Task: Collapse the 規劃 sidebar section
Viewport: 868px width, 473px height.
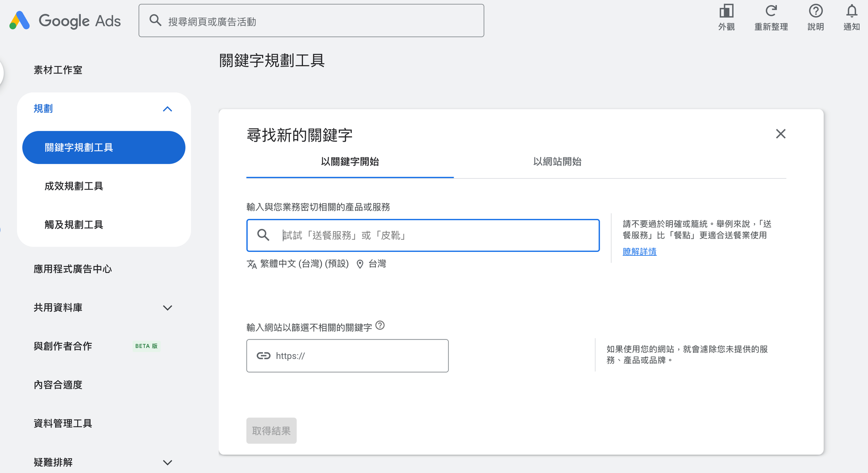Action: 168,109
